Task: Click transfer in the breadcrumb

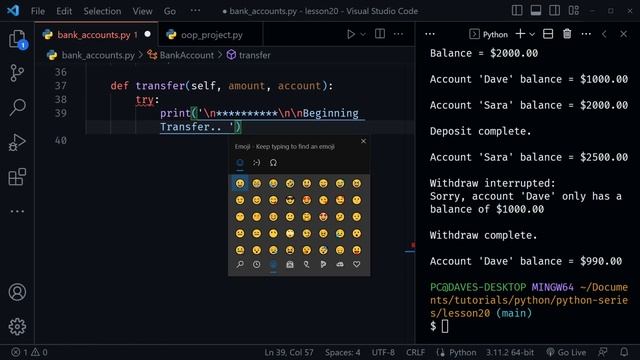Action: point(255,55)
